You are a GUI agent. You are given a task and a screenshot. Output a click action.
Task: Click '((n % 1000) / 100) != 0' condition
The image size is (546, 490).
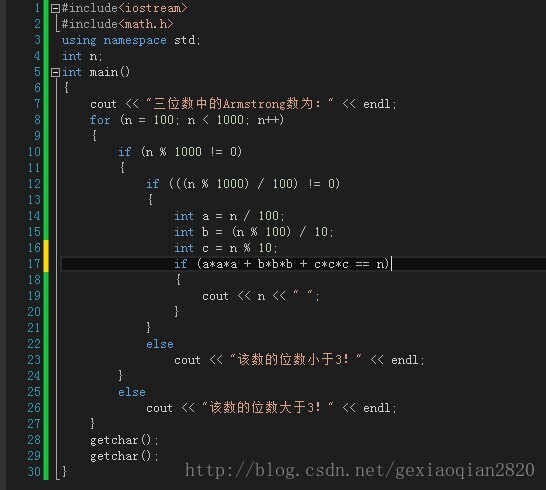(254, 184)
